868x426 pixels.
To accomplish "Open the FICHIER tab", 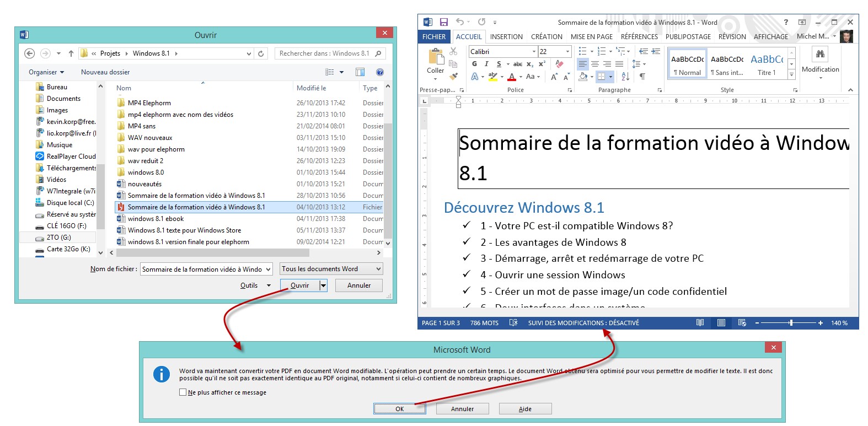I will 434,36.
